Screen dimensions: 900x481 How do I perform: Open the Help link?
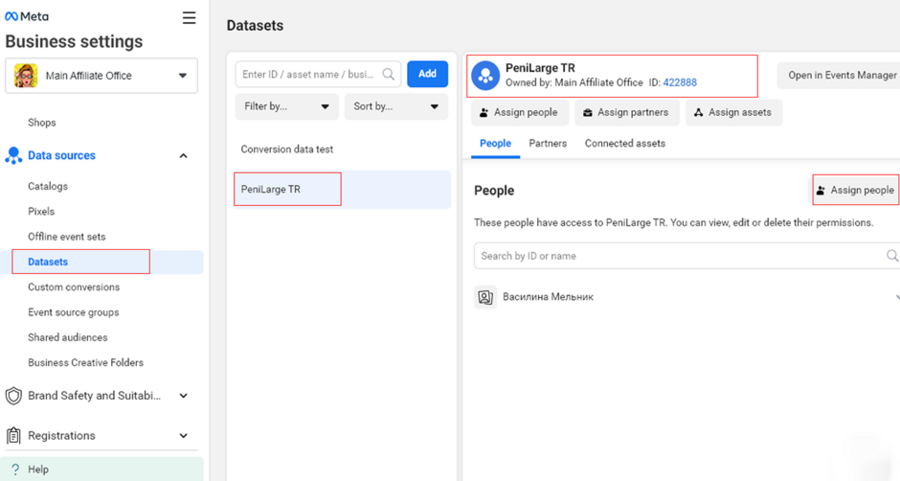point(38,470)
